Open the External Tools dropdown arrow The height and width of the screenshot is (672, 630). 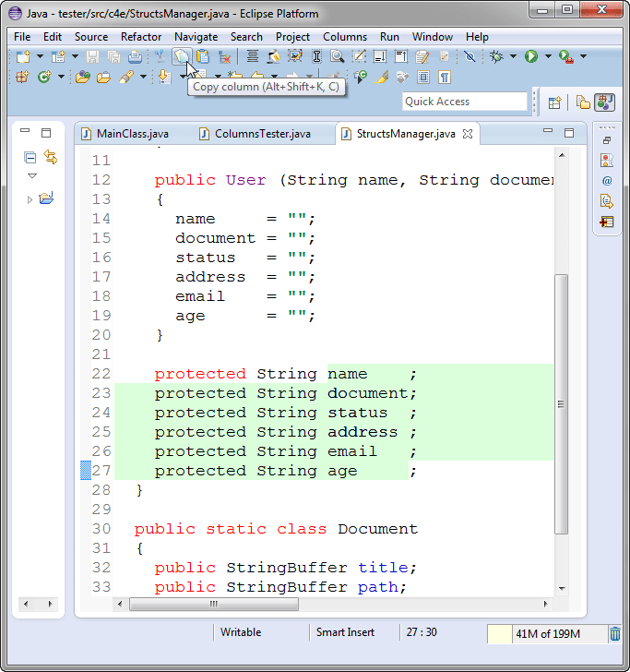583,56
